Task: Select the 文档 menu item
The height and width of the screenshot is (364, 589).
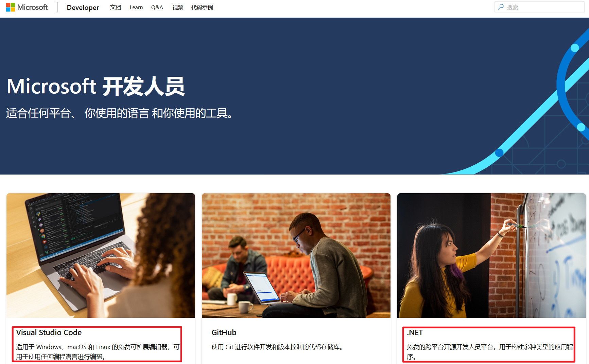Action: coord(116,7)
